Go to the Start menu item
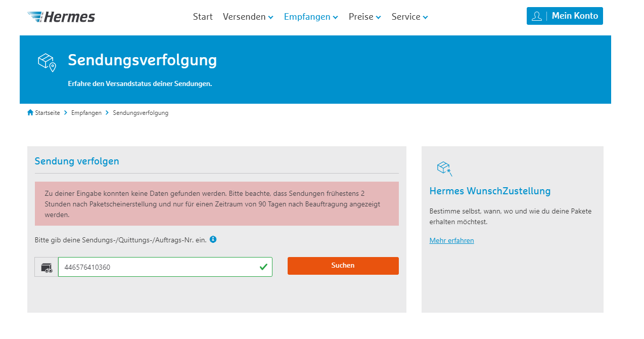The width and height of the screenshot is (644, 339). click(x=203, y=17)
